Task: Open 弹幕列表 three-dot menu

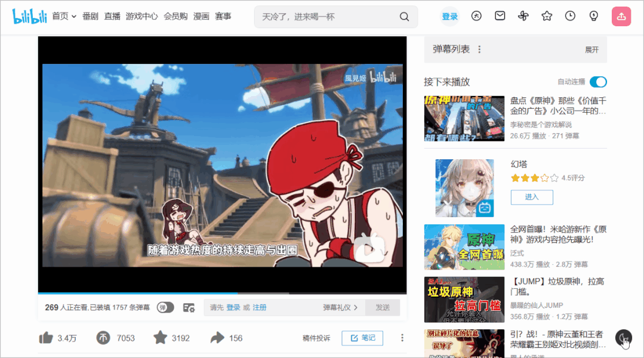Action: click(479, 50)
